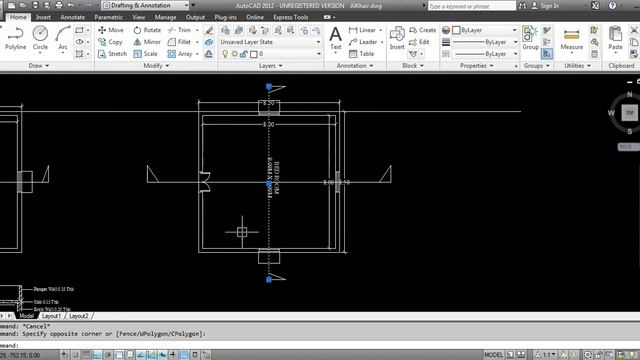Click the Sign In button
Screen dimensions: 640x360
[546, 6]
